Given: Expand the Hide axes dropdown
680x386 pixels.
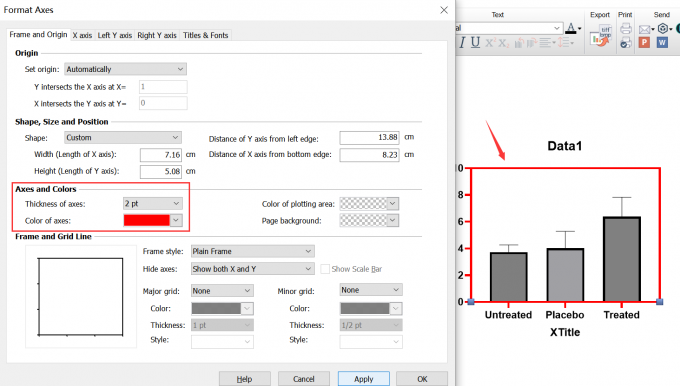Looking at the screenshot, I should click(x=252, y=269).
